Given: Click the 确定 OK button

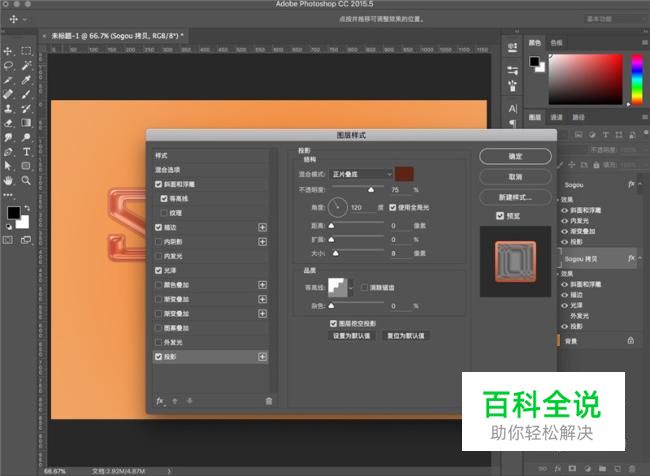Looking at the screenshot, I should (x=515, y=156).
